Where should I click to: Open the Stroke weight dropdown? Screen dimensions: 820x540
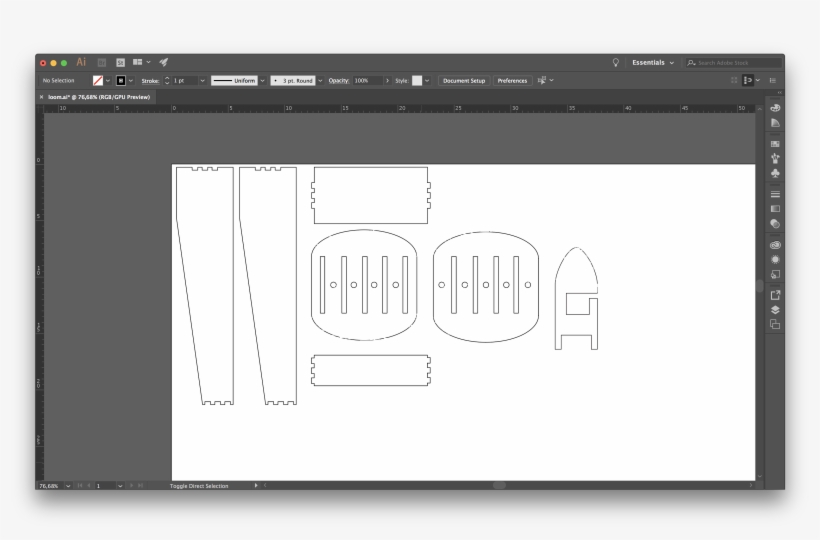[x=202, y=81]
